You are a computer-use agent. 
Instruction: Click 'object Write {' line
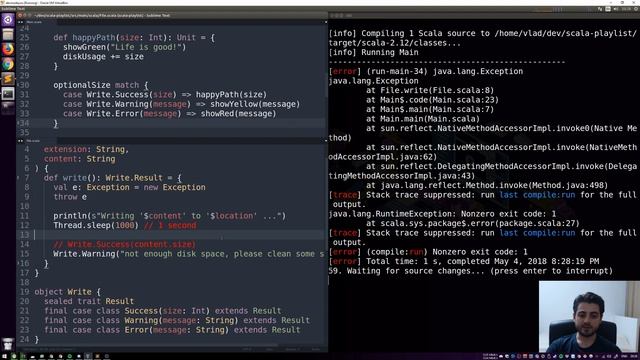pos(67,292)
